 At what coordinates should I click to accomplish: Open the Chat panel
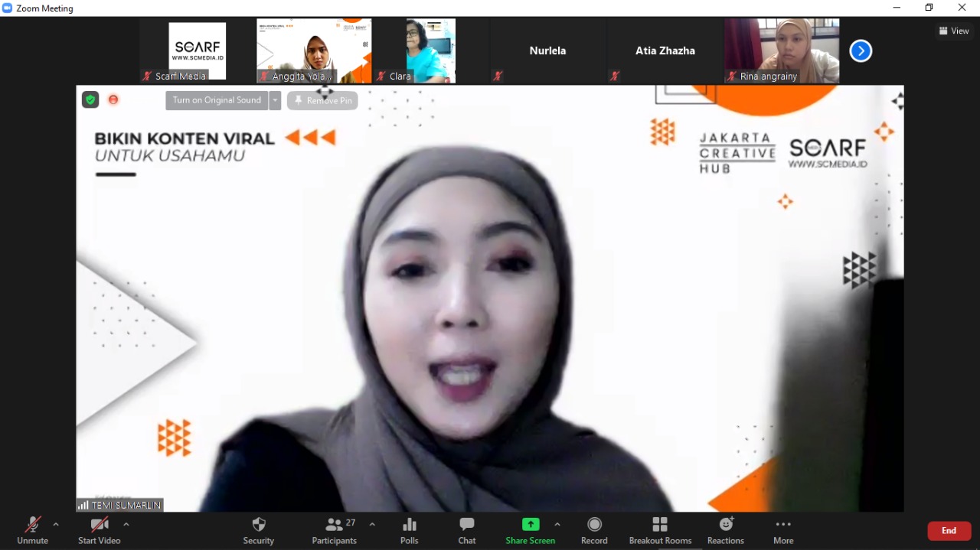[x=467, y=530]
